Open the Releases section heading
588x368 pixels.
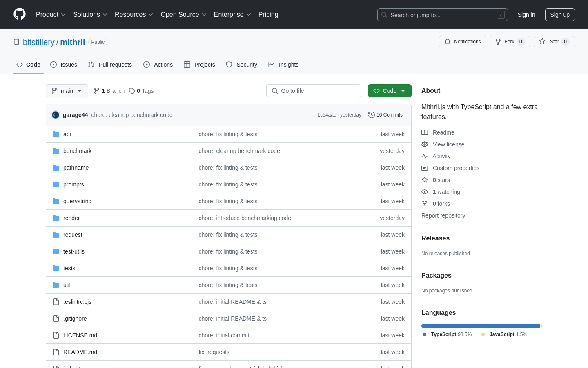pos(435,238)
